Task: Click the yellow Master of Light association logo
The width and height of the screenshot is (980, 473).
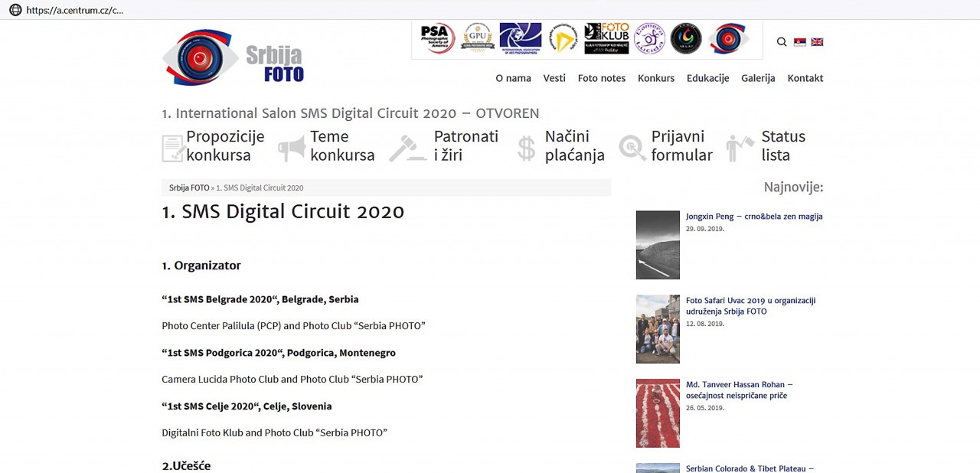Action: pyautogui.click(x=563, y=38)
